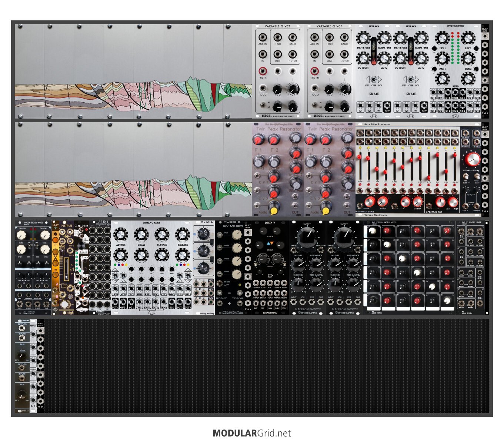504x441 pixels.
Task: Toggle NEG/CLIP/POS switch on right Tube VCA
Action: click(411, 79)
